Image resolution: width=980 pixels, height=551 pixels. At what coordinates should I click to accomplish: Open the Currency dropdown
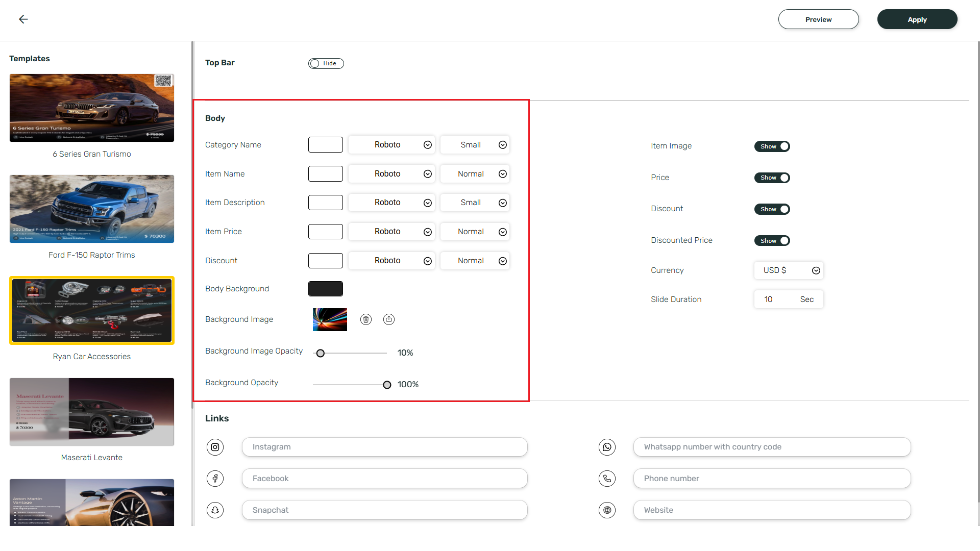[789, 270]
